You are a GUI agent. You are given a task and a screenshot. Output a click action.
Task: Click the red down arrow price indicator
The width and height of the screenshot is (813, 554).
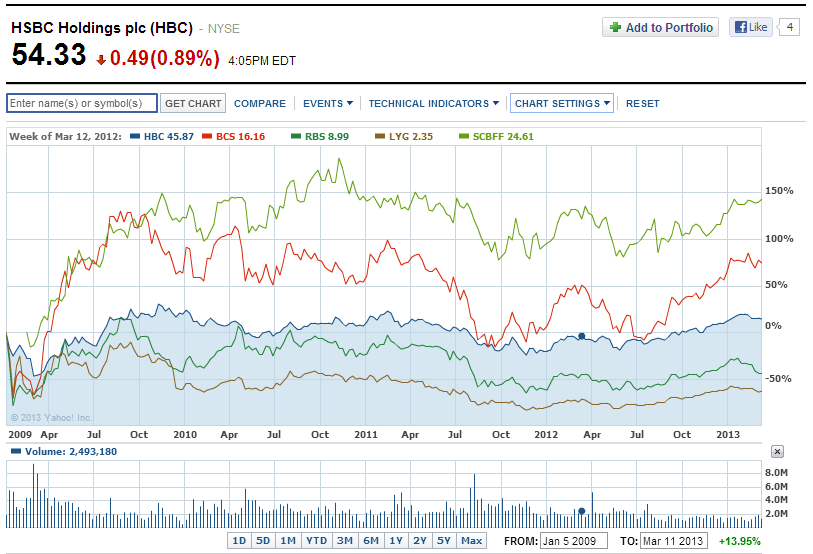(101, 60)
